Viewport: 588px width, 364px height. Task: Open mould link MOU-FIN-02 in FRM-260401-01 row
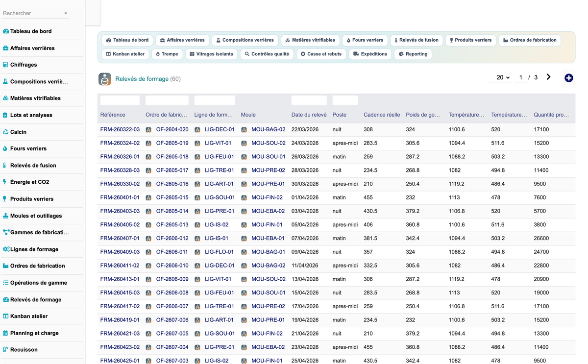pyautogui.click(x=267, y=197)
